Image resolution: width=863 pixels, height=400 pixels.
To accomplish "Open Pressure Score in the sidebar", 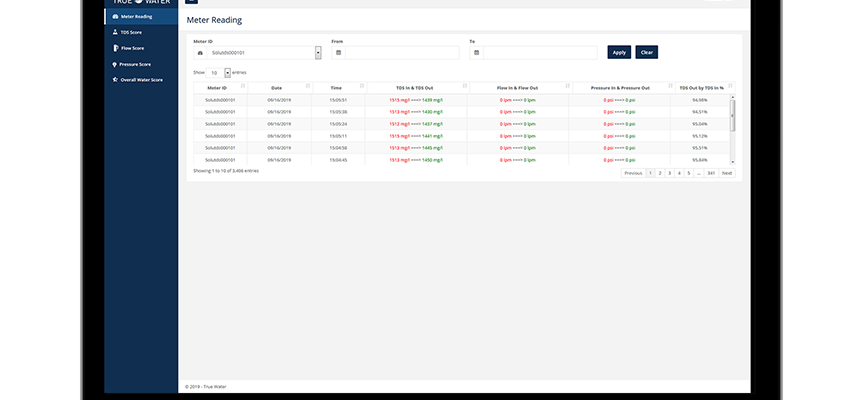I will (141, 64).
